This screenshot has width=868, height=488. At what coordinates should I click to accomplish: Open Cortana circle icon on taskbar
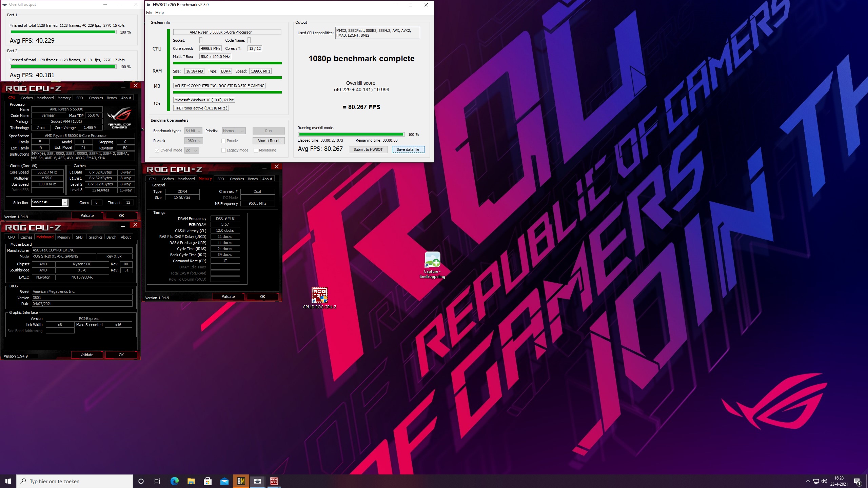coord(141,481)
